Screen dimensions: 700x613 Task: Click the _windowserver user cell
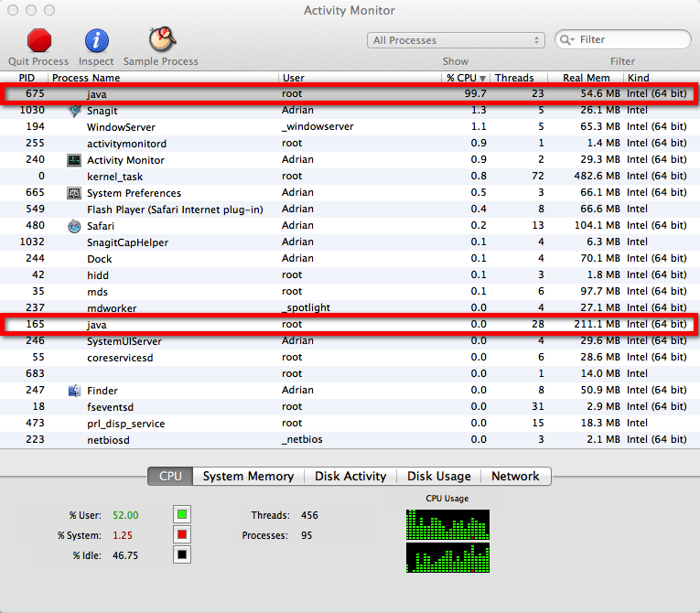[318, 127]
